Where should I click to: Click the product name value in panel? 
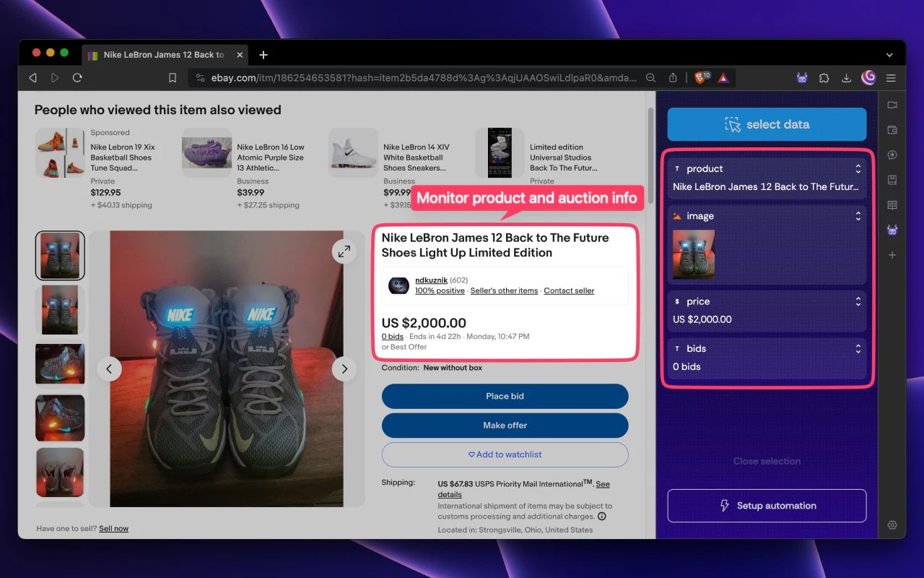click(766, 186)
